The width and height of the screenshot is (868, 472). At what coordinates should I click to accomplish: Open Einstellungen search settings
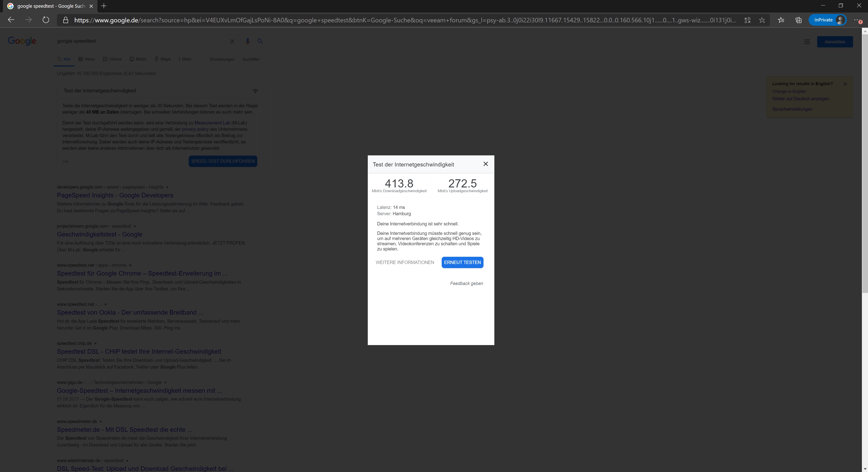(x=222, y=59)
